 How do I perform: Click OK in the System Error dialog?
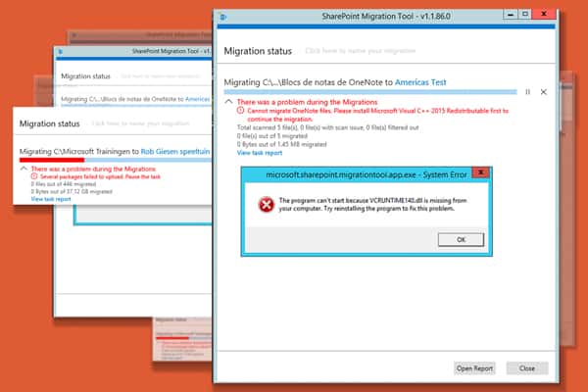click(461, 239)
